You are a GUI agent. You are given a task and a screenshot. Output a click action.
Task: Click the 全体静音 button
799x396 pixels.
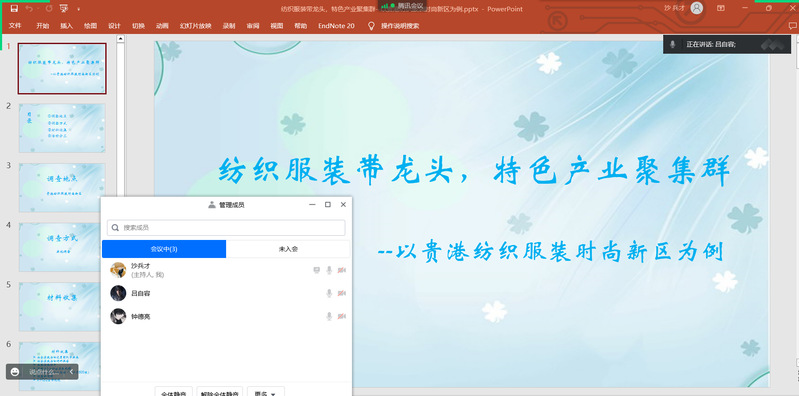pos(174,391)
